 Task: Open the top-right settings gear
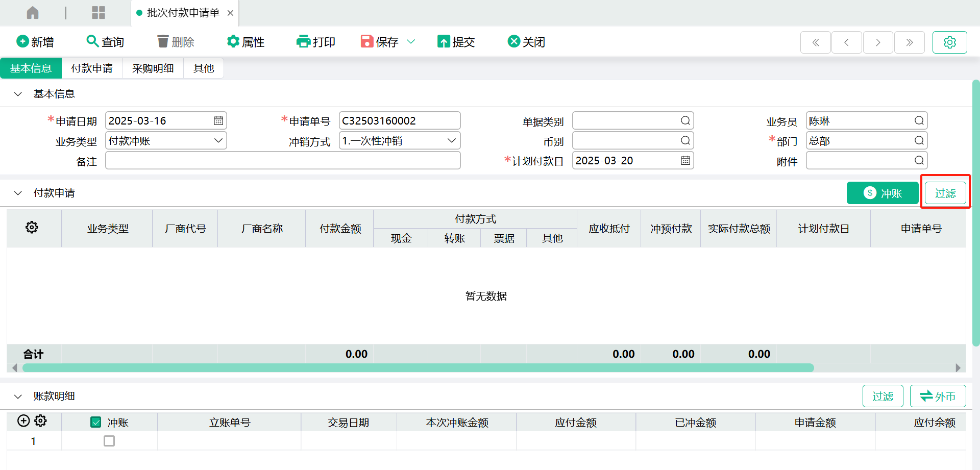(x=949, y=42)
